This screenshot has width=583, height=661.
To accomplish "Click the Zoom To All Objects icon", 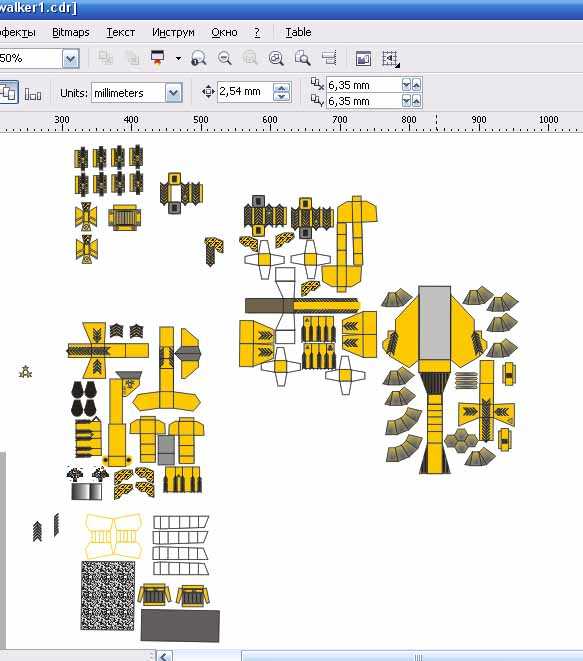I will click(x=276, y=58).
